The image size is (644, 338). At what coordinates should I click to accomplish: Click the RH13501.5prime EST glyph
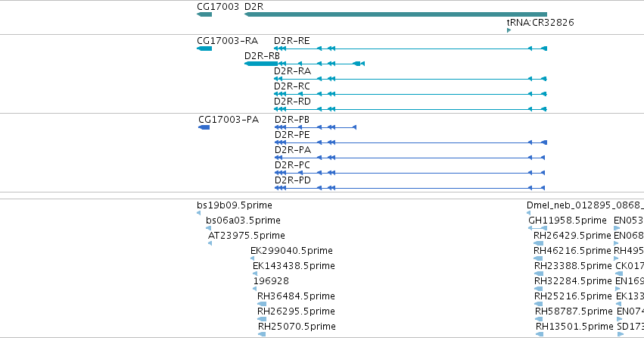click(x=540, y=334)
